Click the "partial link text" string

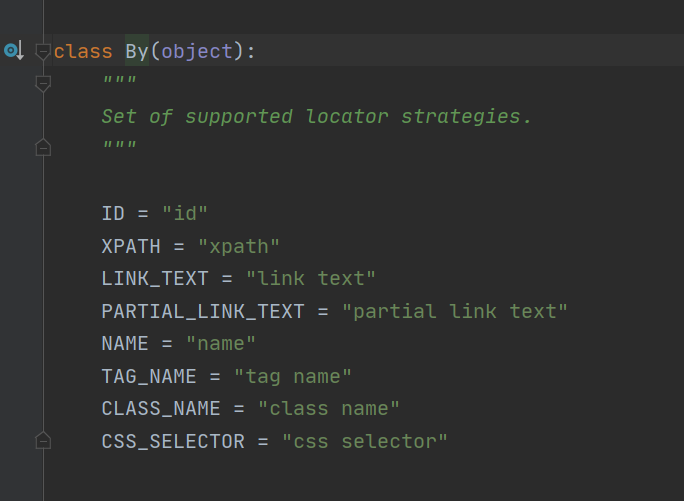click(x=455, y=311)
